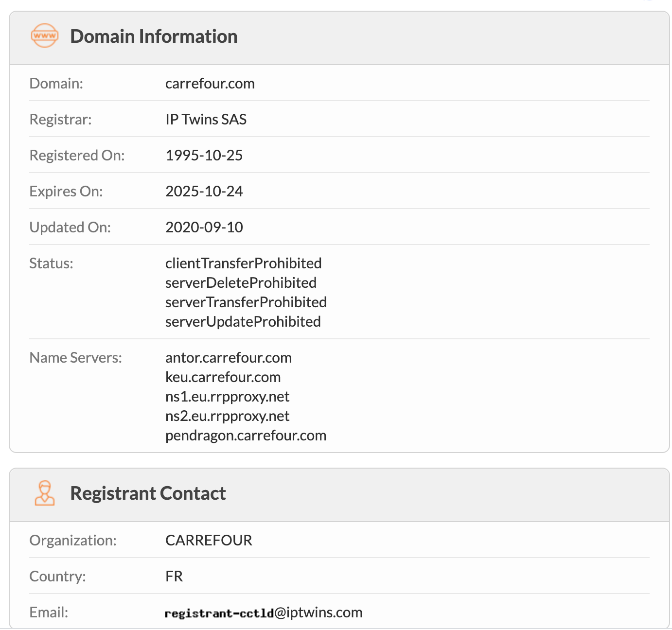
Task: Click the www globe icon beside Domain Information
Action: click(x=45, y=36)
